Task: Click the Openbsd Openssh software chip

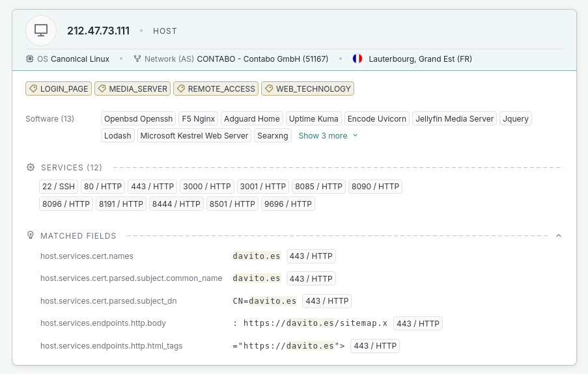Action: (x=139, y=119)
